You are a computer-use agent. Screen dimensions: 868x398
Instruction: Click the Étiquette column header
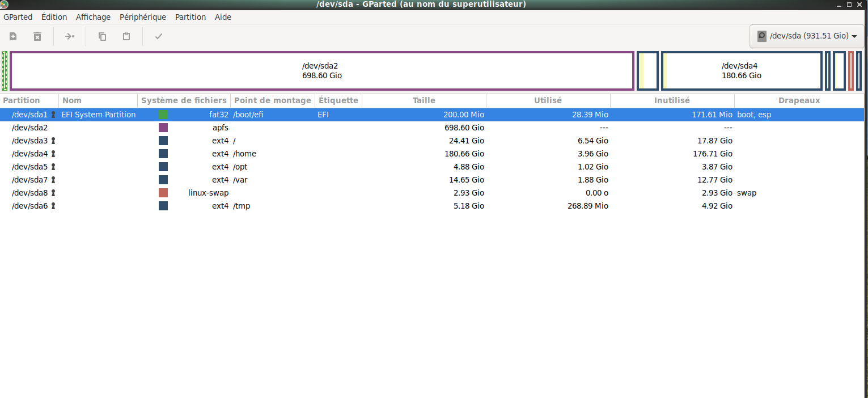pyautogui.click(x=338, y=100)
